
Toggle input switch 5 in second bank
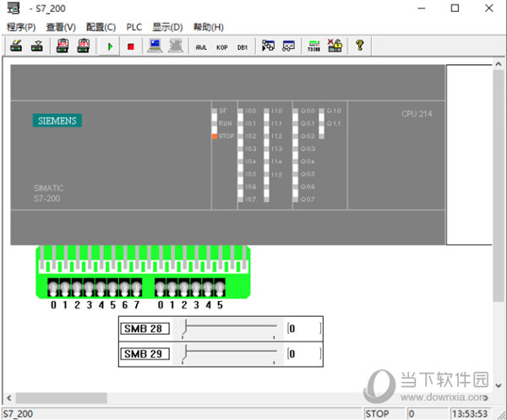(220, 287)
